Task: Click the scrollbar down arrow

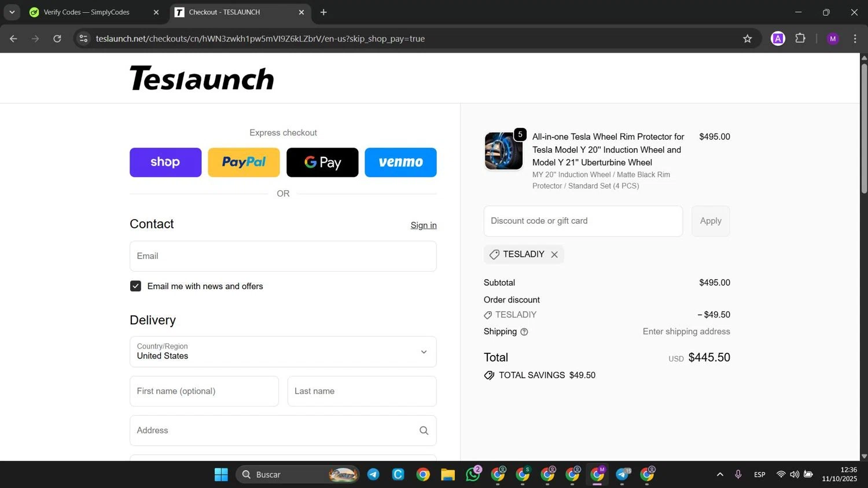Action: click(864, 456)
